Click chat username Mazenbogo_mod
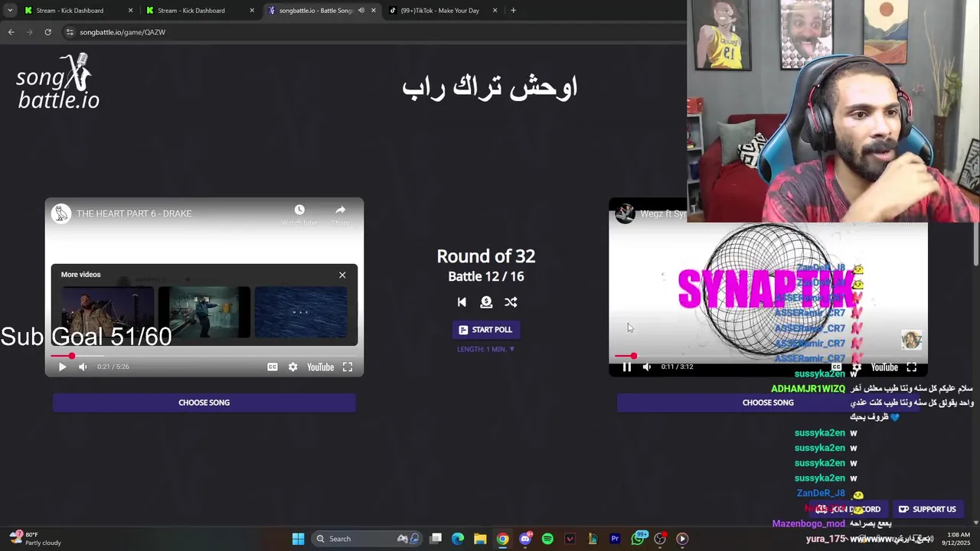Image resolution: width=980 pixels, height=551 pixels. [808, 523]
